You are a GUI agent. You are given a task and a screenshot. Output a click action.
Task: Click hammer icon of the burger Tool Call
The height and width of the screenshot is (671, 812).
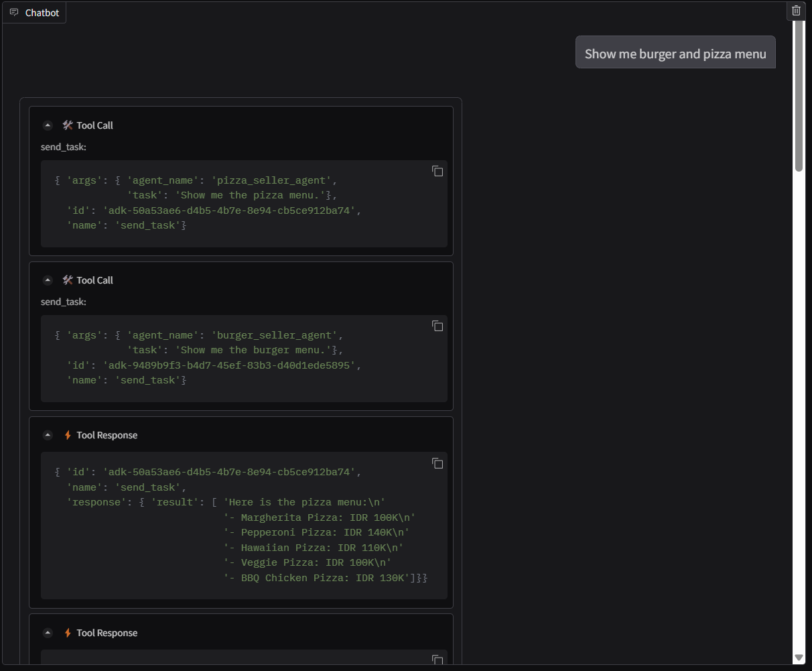click(x=68, y=280)
